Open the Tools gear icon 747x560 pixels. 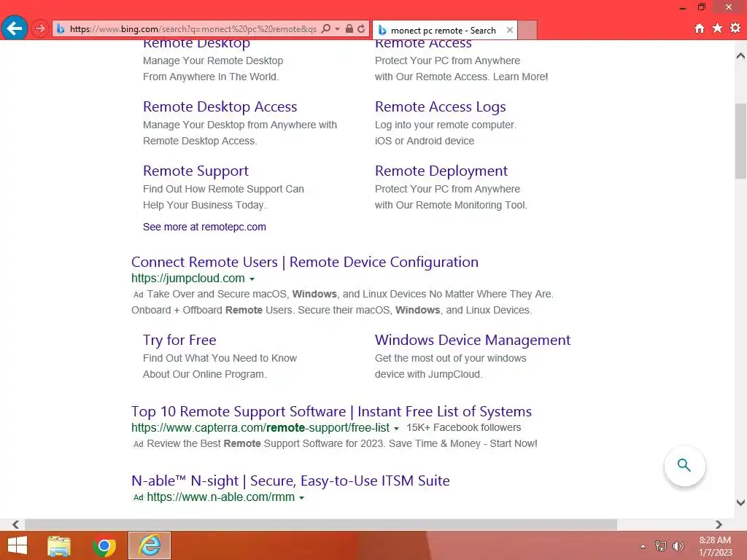[735, 28]
